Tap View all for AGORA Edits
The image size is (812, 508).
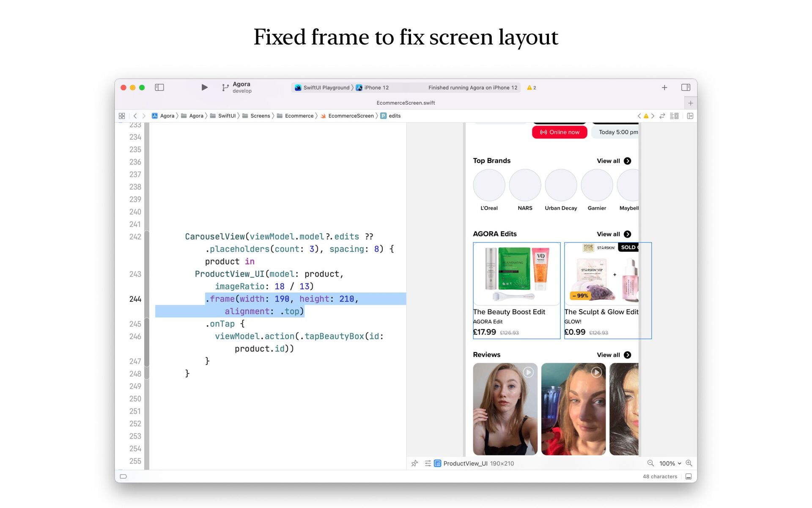[614, 234]
